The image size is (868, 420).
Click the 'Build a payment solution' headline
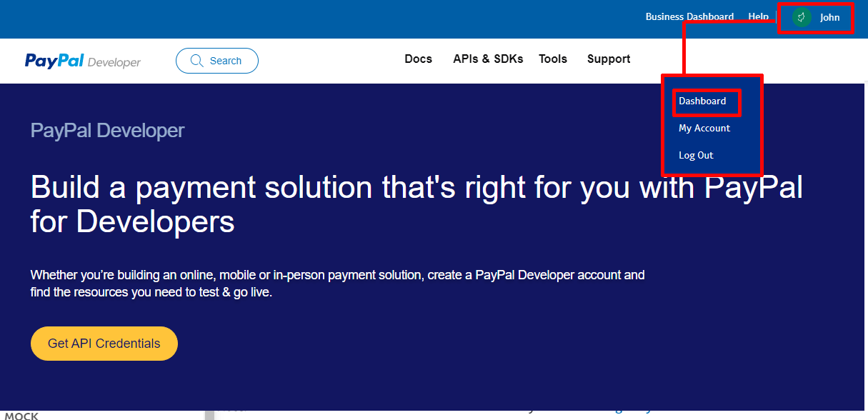416,204
